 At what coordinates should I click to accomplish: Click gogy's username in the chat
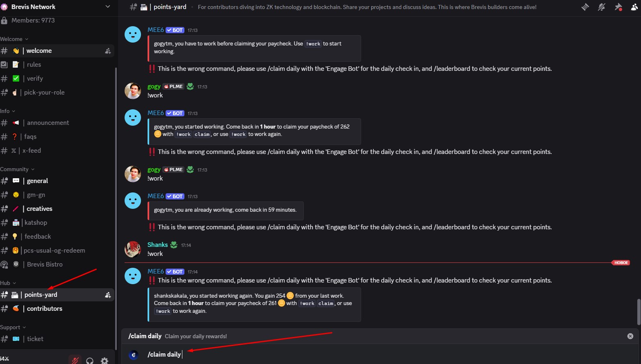coord(154,86)
